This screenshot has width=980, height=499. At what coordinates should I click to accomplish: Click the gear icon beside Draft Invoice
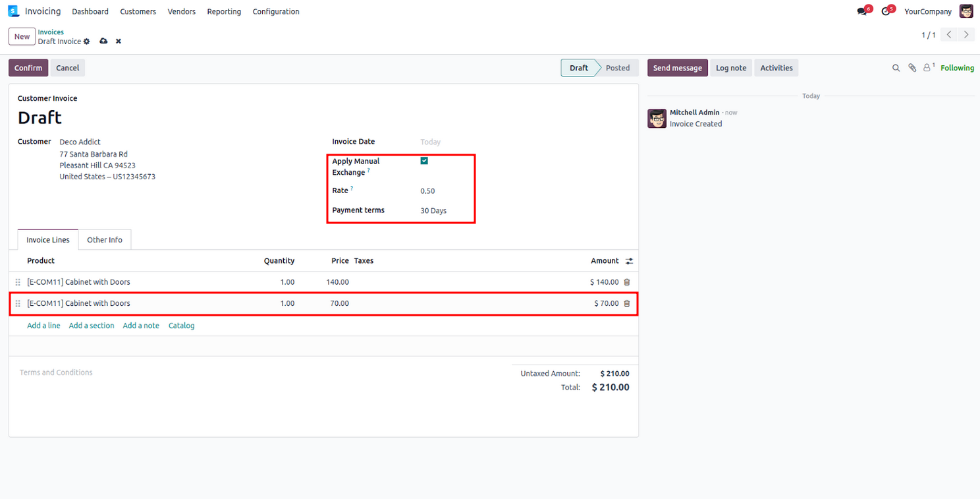[86, 42]
